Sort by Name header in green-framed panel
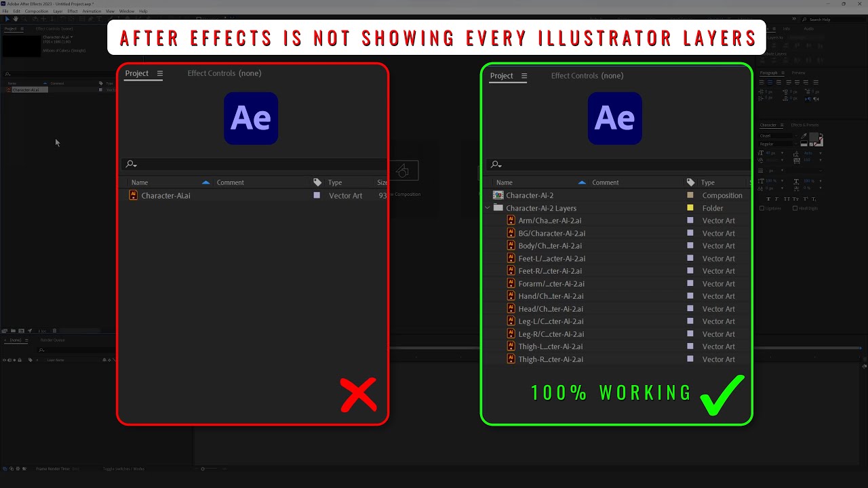 pyautogui.click(x=504, y=182)
